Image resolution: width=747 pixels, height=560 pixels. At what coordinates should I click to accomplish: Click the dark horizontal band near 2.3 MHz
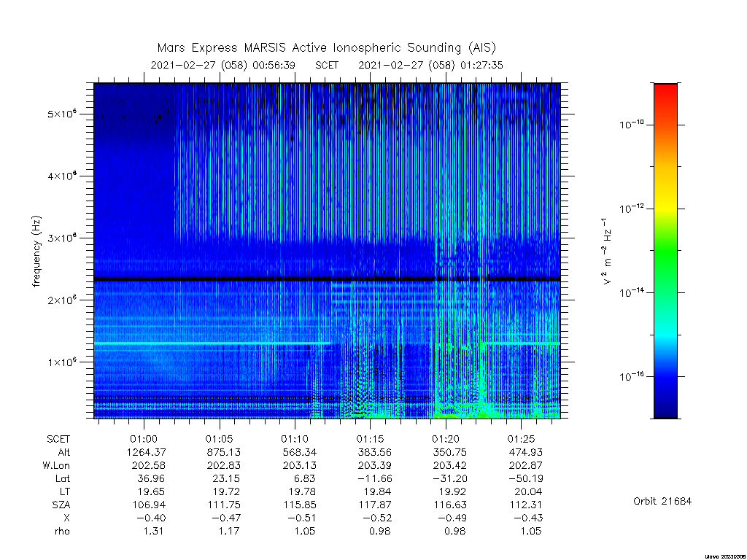point(327,279)
